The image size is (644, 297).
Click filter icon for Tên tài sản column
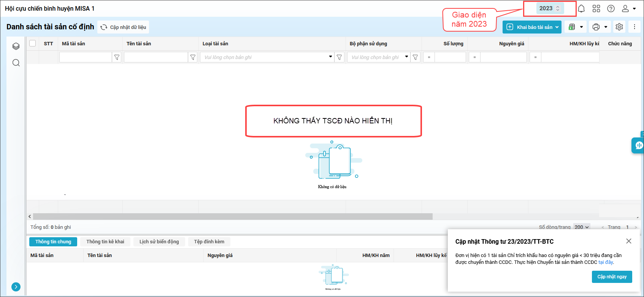[x=193, y=57]
